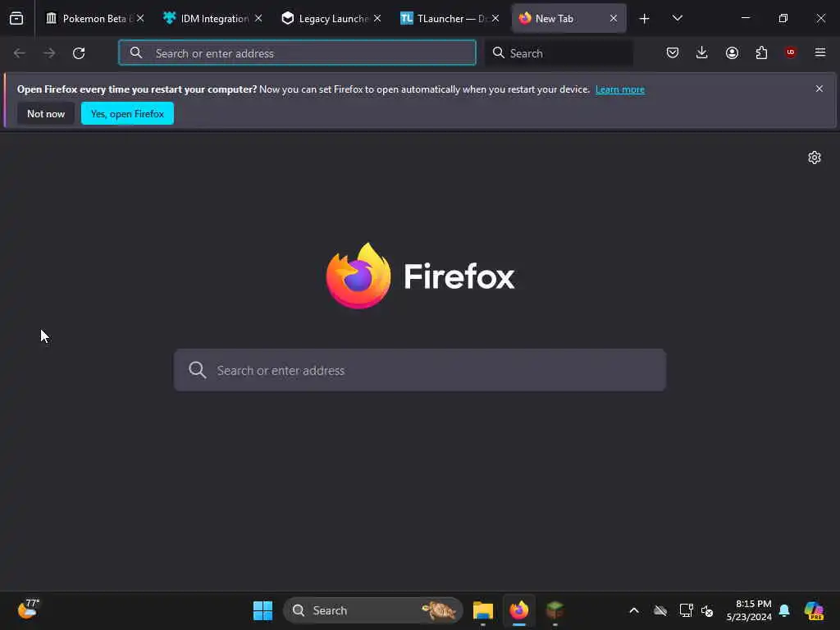Launch Copilot preview from the taskbar

[x=814, y=610]
